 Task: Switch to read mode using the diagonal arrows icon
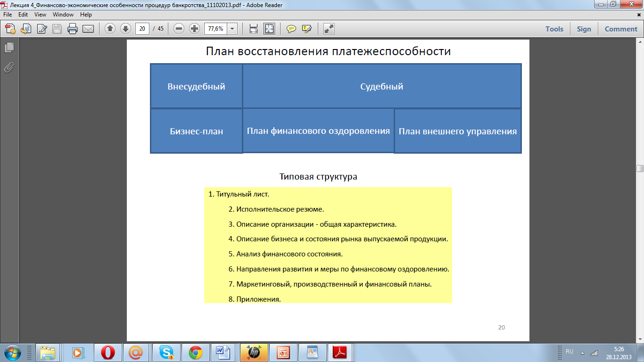pyautogui.click(x=329, y=29)
